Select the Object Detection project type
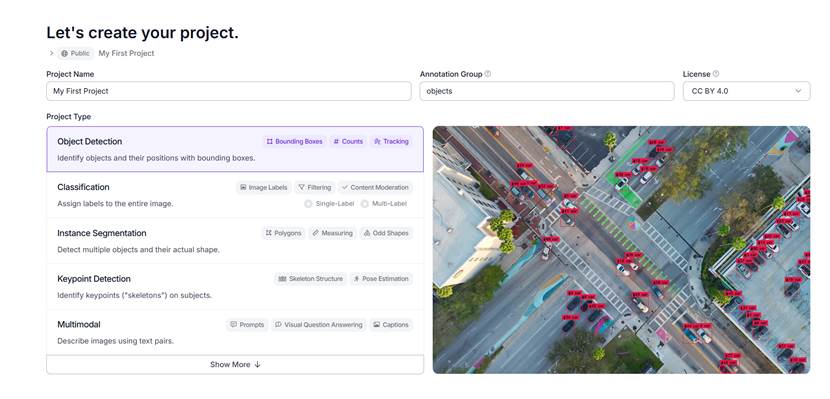830x399 pixels. pos(235,149)
